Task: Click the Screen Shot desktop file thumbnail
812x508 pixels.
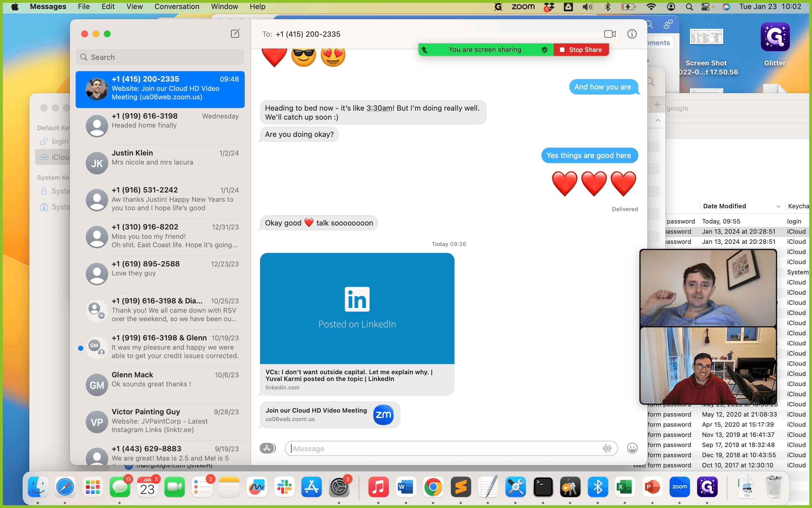Action: click(706, 36)
